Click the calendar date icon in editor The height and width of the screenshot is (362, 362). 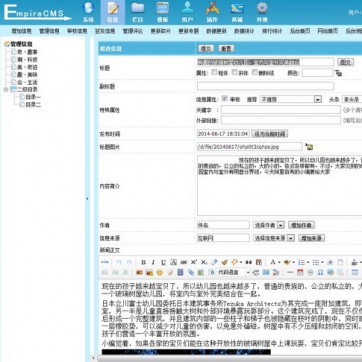[300, 272]
